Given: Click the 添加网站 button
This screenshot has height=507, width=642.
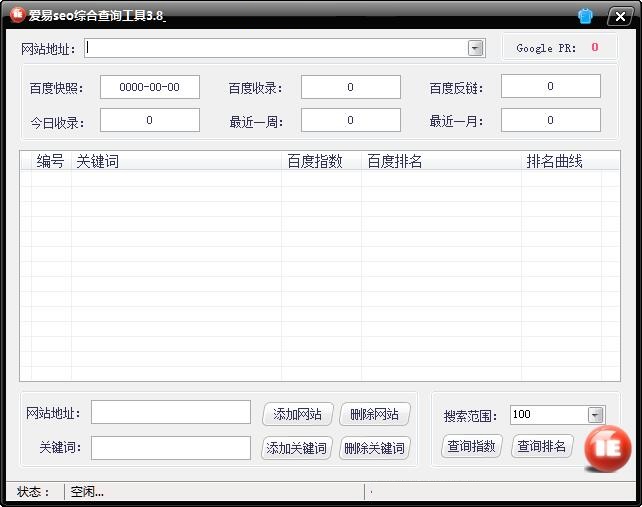Looking at the screenshot, I should pos(298,414).
